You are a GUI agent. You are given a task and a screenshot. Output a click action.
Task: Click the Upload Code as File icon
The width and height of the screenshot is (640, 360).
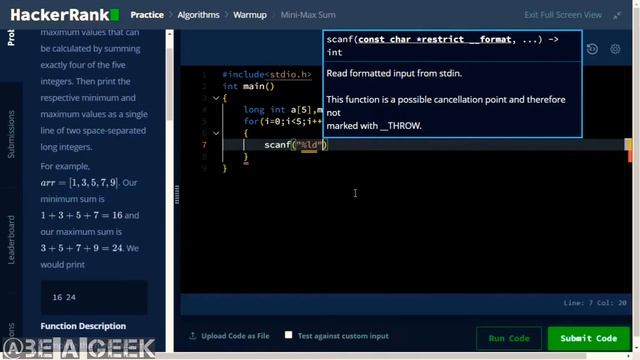point(193,336)
